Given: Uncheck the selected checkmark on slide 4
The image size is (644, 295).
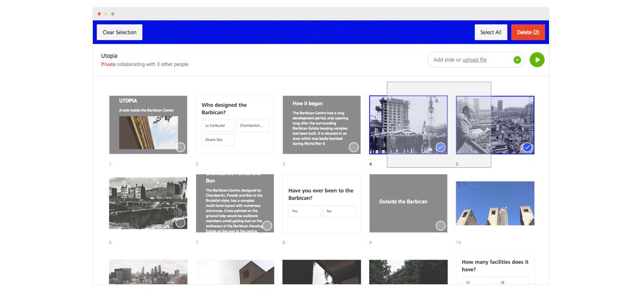Looking at the screenshot, I should tap(441, 147).
